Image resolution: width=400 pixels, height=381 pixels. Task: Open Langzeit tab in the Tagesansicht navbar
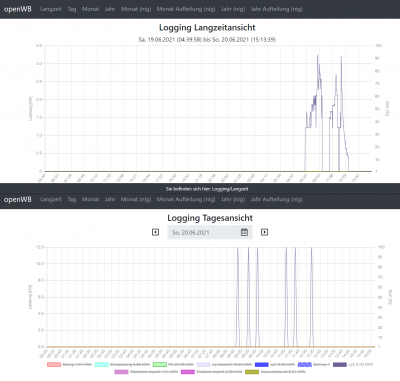51,199
